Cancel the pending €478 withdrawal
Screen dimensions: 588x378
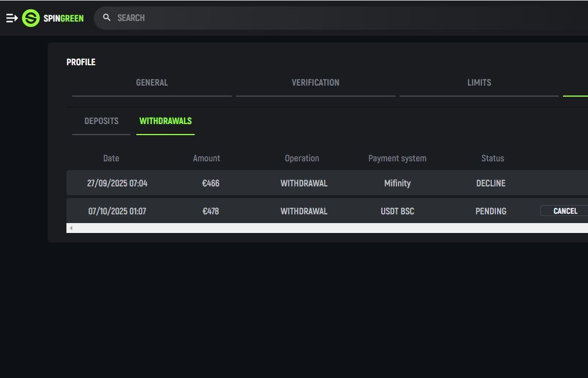[565, 211]
